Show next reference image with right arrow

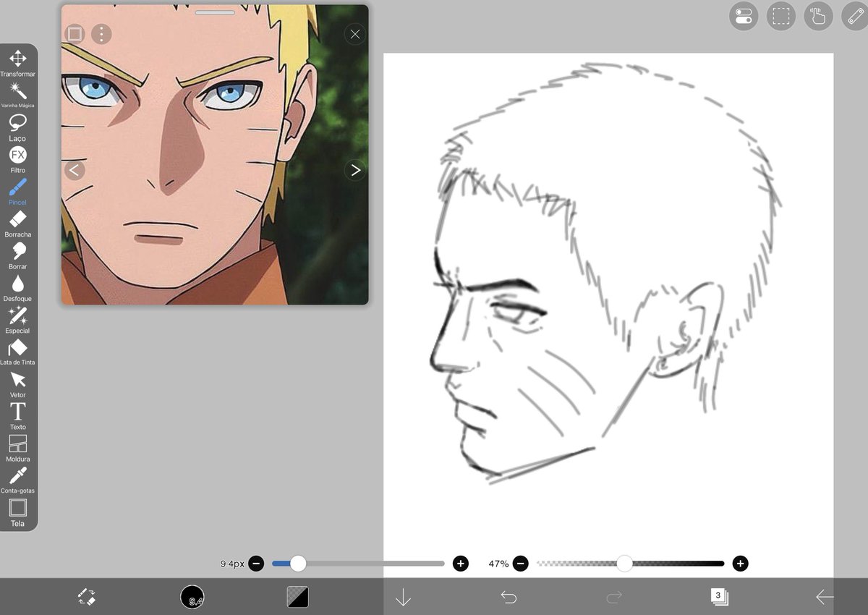click(354, 170)
